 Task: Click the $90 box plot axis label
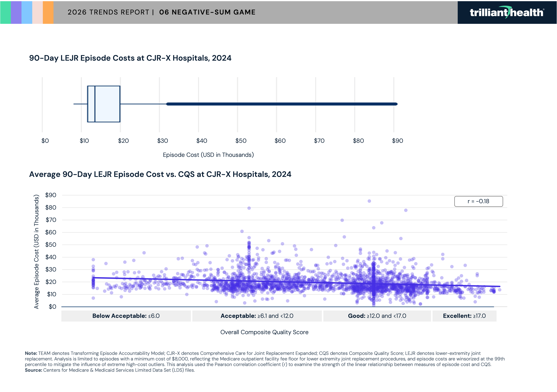pyautogui.click(x=398, y=141)
